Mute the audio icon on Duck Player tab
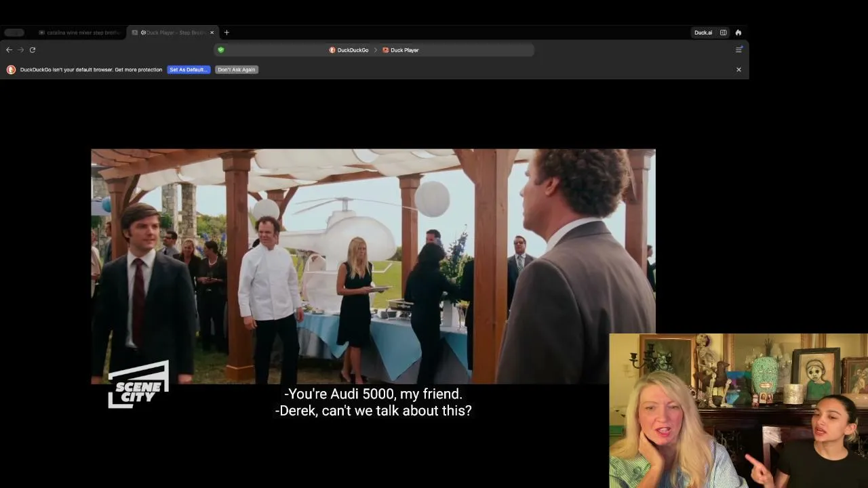Viewport: 868px width, 488px height. pos(143,33)
